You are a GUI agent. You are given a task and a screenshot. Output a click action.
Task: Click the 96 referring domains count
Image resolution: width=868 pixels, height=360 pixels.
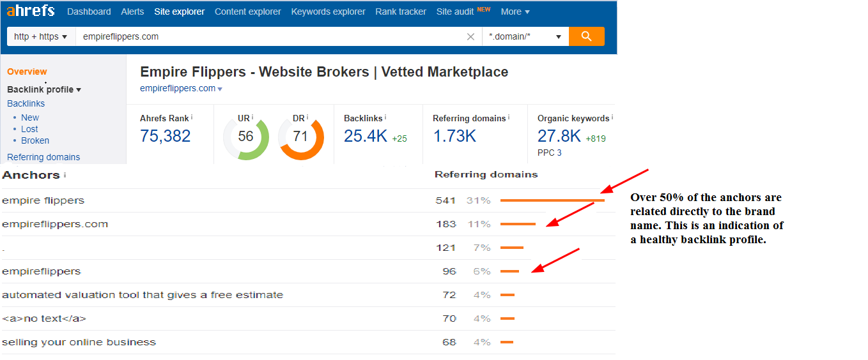coord(449,271)
